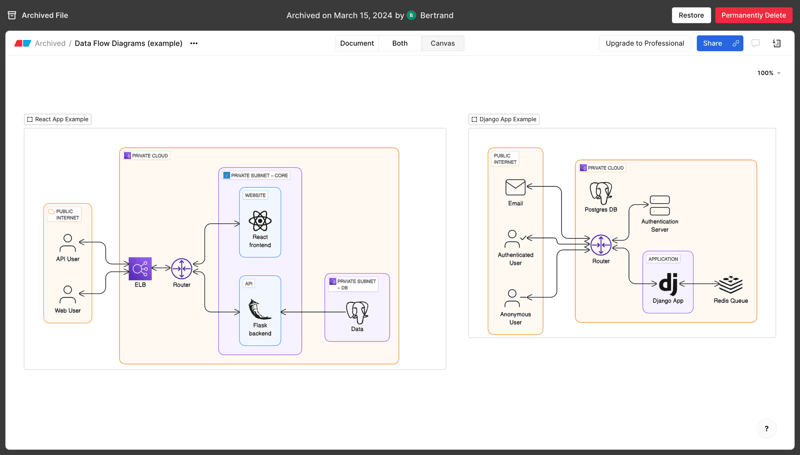Click the Permanently Delete button
The width and height of the screenshot is (800, 455).
point(753,15)
